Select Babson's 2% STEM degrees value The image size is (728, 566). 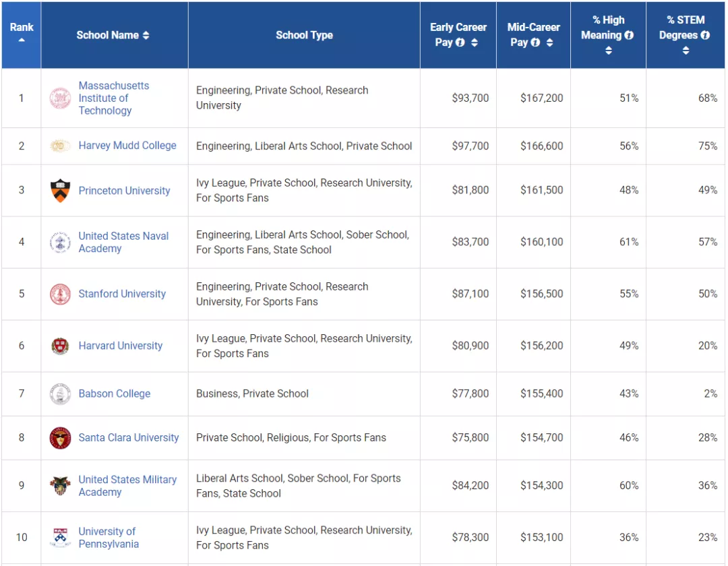710,394
